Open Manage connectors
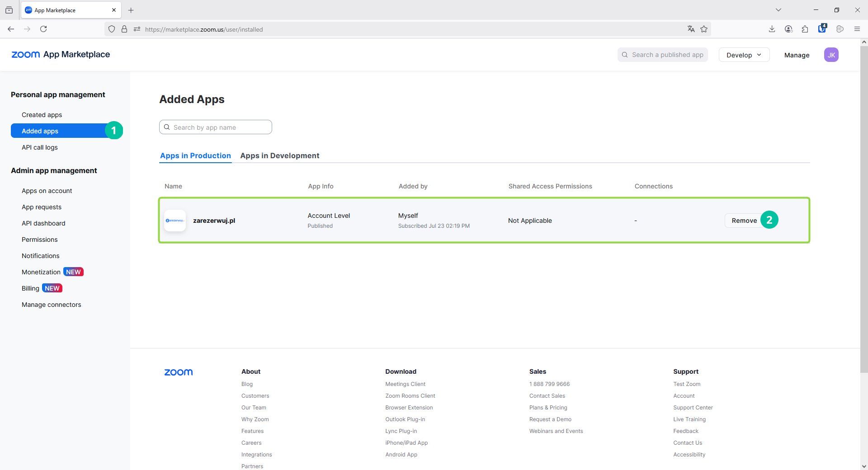 point(52,305)
